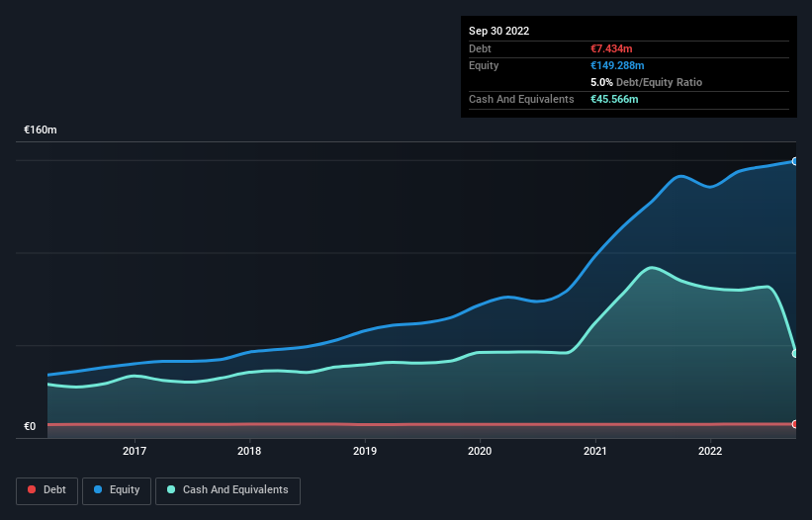Screen dimensions: 812x520
Task: Click the tooltip Equity row label
Action: coord(484,65)
